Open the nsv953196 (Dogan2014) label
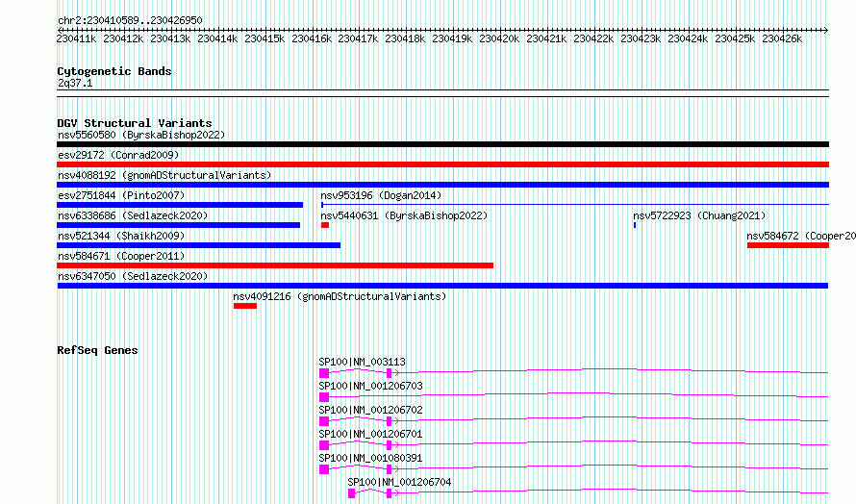Viewport: 856px width, 504px height. (381, 195)
